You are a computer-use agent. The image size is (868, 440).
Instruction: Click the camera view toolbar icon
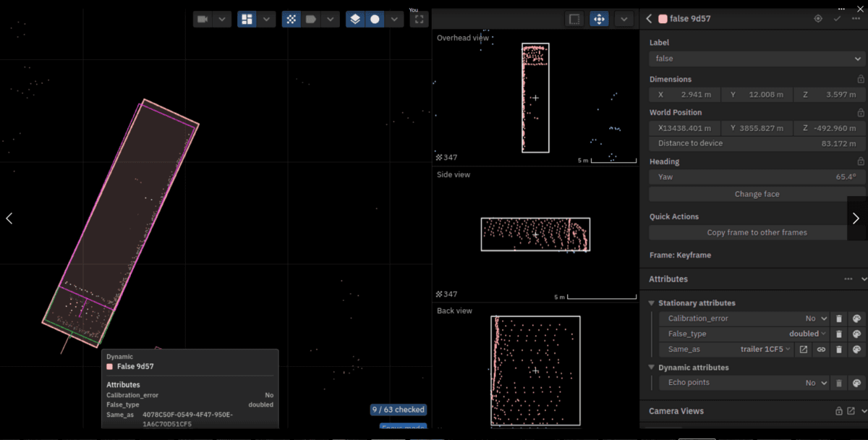point(203,20)
